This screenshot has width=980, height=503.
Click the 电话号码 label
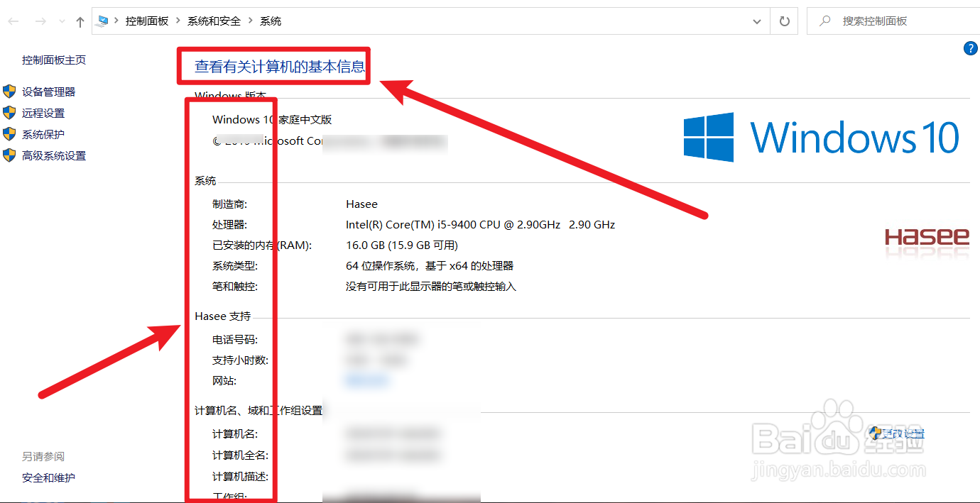coord(235,339)
